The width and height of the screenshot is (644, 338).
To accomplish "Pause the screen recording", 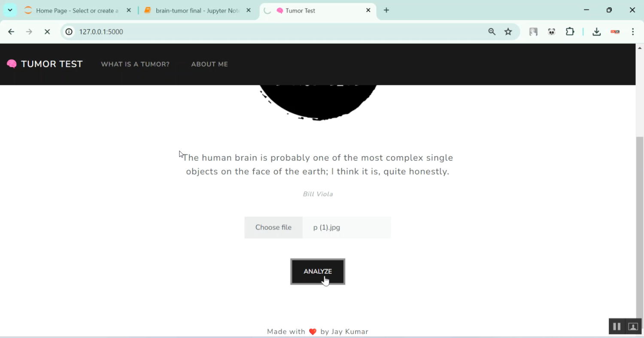I will click(617, 326).
